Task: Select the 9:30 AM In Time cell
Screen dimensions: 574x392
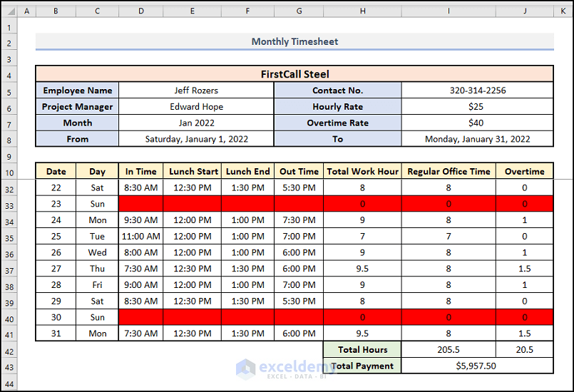Action: pyautogui.click(x=141, y=220)
